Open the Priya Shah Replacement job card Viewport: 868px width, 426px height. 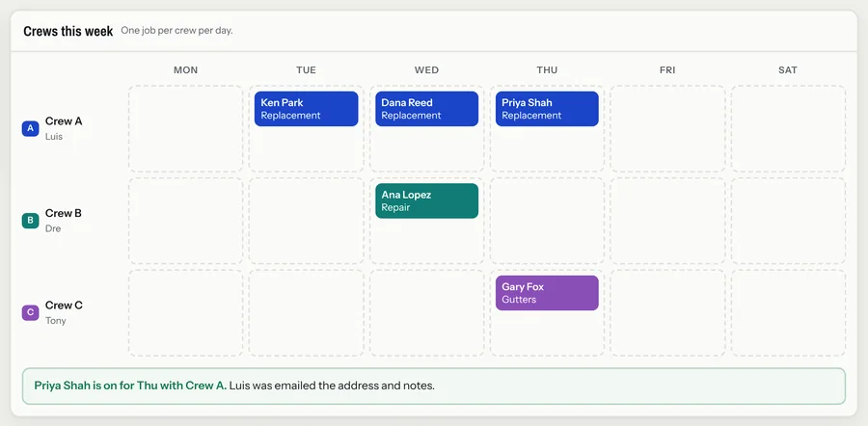click(547, 109)
